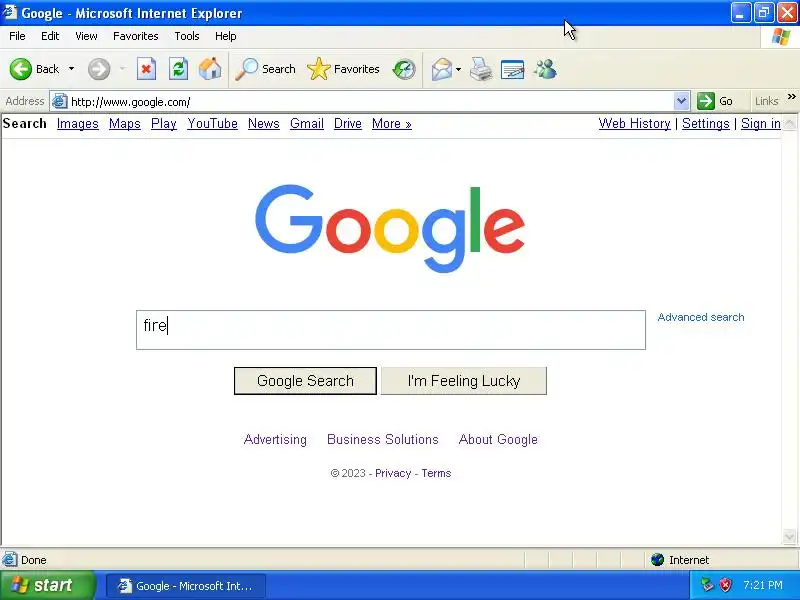Click the Edit page toolbar icon

tap(513, 69)
